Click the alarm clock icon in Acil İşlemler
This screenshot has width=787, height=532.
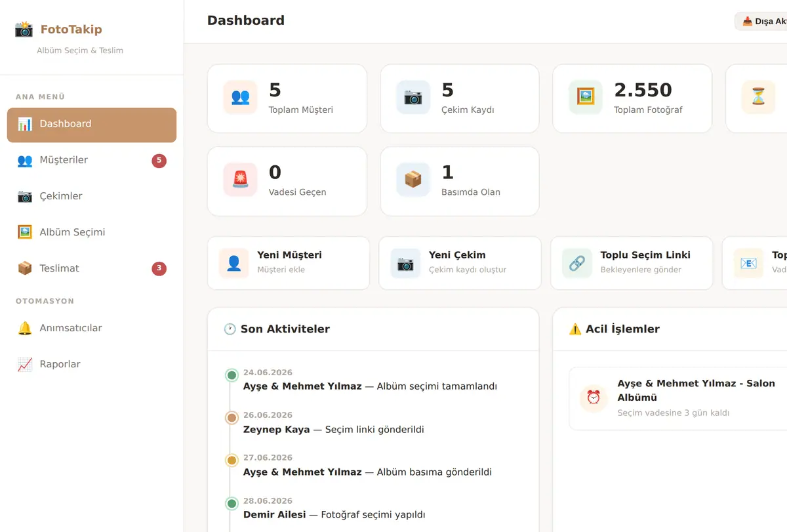pos(594,398)
